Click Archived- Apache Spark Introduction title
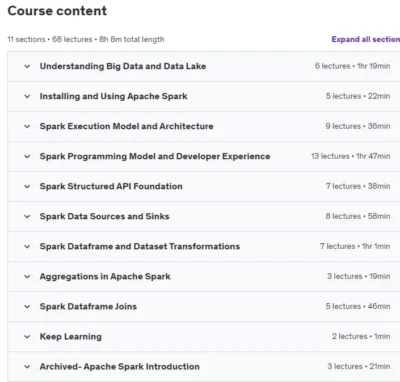This screenshot has width=400, height=382. [x=120, y=366]
